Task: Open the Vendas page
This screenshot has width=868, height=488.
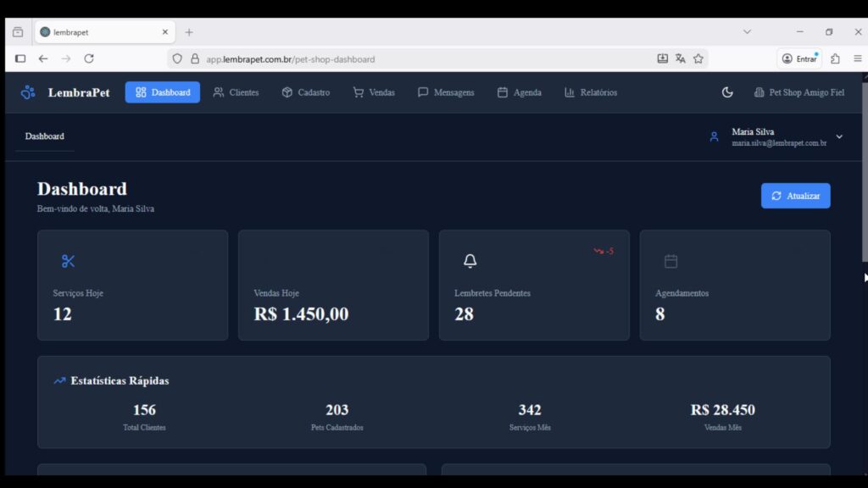Action: coord(373,92)
